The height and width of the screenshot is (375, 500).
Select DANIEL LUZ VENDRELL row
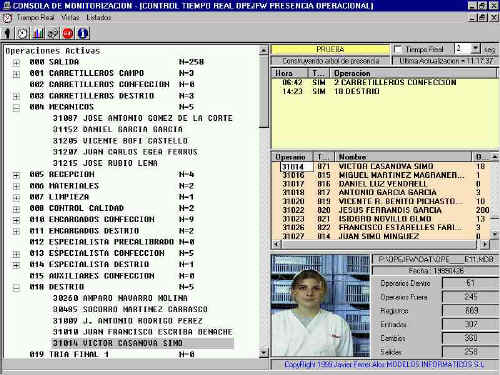coord(381,184)
